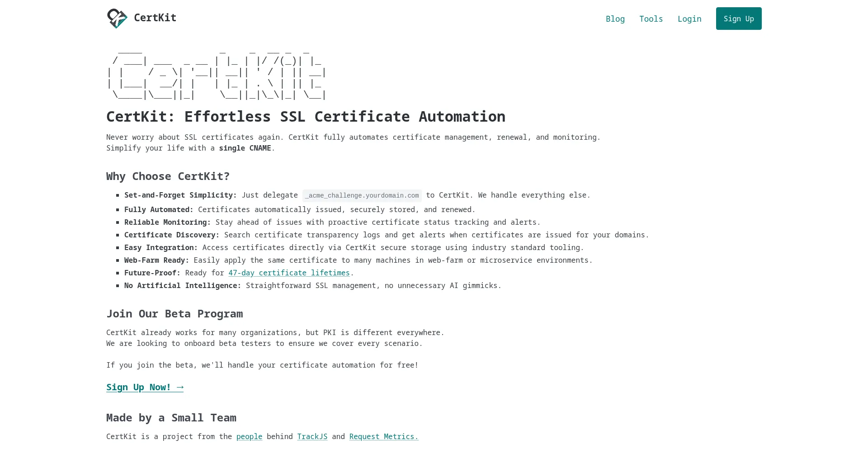
Task: Open the Login page
Action: click(x=689, y=19)
